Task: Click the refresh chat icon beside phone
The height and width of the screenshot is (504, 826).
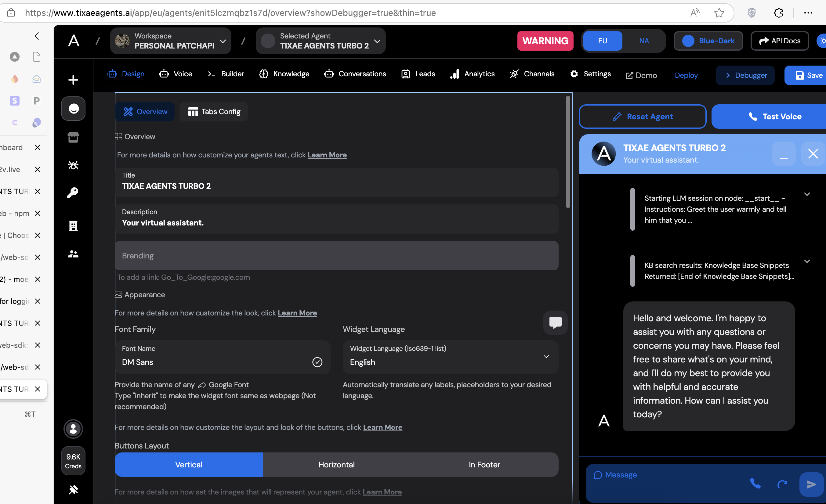Action: [782, 484]
